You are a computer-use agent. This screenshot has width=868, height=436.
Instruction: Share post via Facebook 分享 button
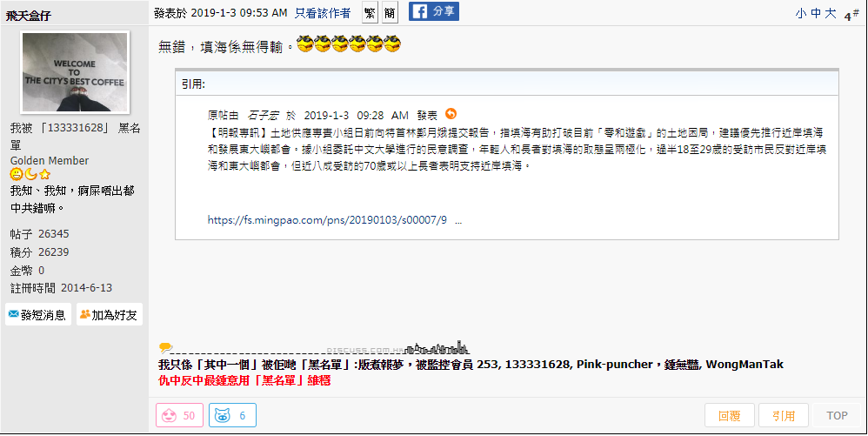pyautogui.click(x=433, y=11)
